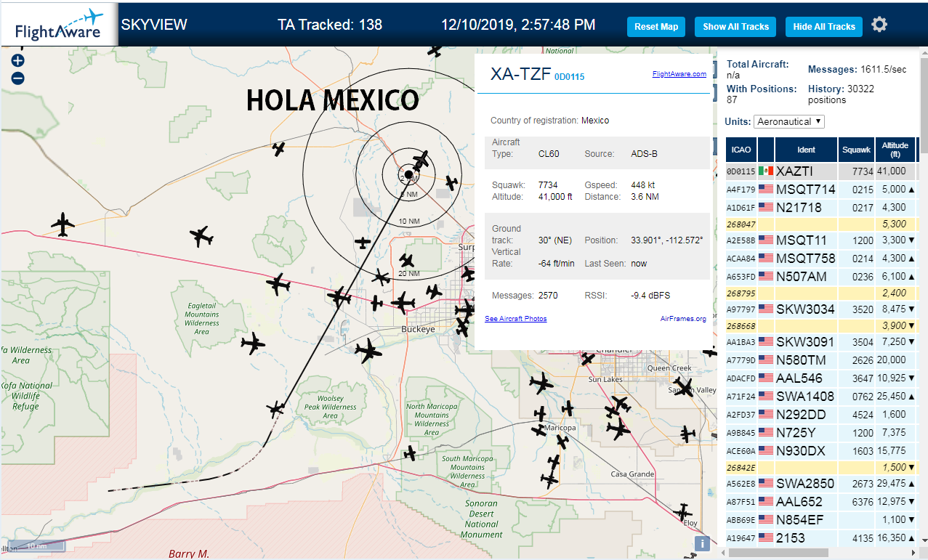Sort table by ICAO column header
Image resolution: width=928 pixels, height=560 pixels.
pyautogui.click(x=741, y=150)
